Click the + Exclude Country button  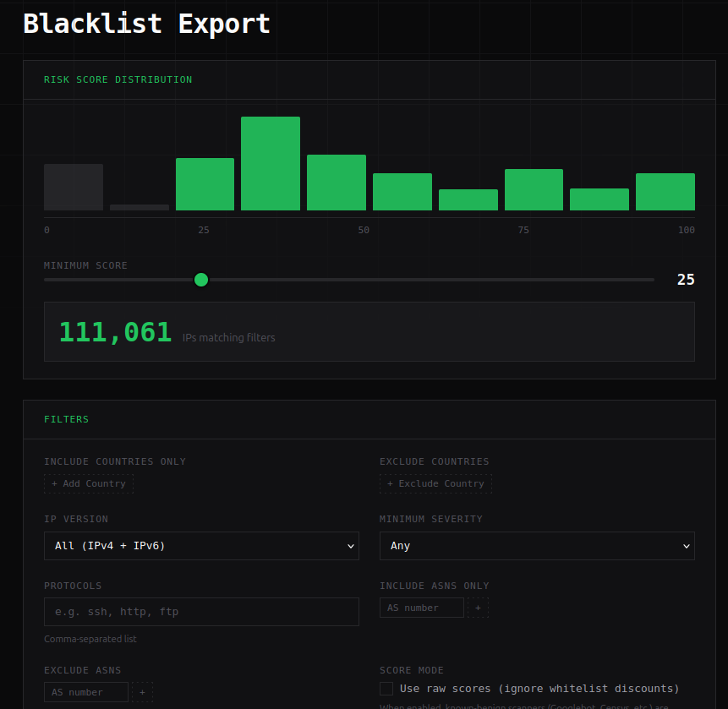(x=435, y=483)
